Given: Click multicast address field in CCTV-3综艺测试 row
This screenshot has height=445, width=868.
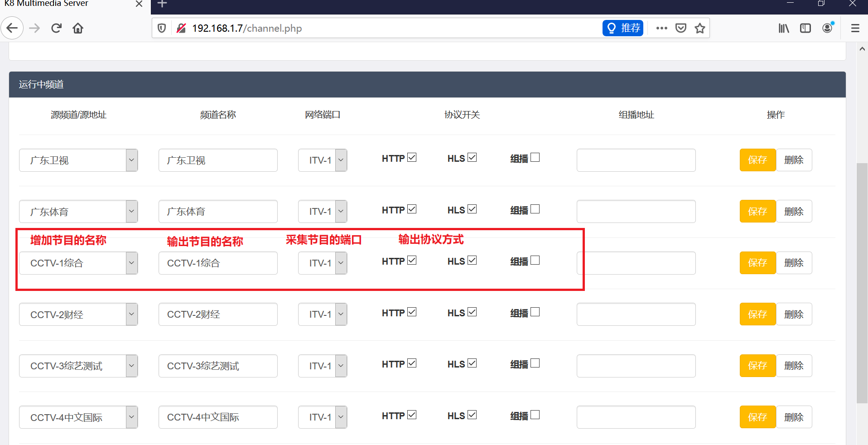Looking at the screenshot, I should [636, 366].
